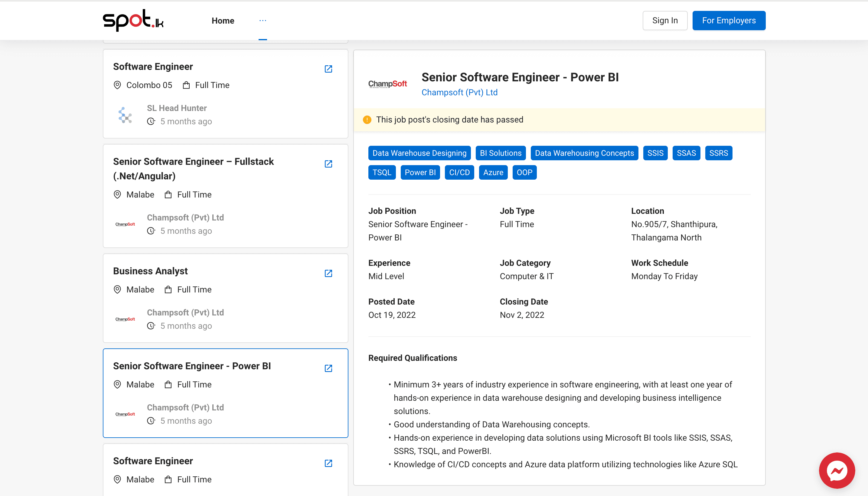Click ChampSoft logo on Power BI job card
Viewport: 868px width, 496px height.
pyautogui.click(x=125, y=415)
